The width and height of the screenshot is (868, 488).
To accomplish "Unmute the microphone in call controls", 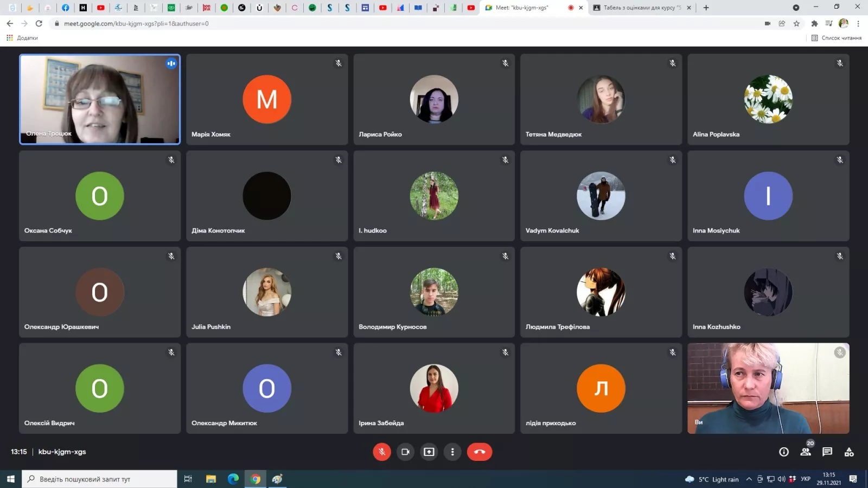I will pyautogui.click(x=381, y=452).
